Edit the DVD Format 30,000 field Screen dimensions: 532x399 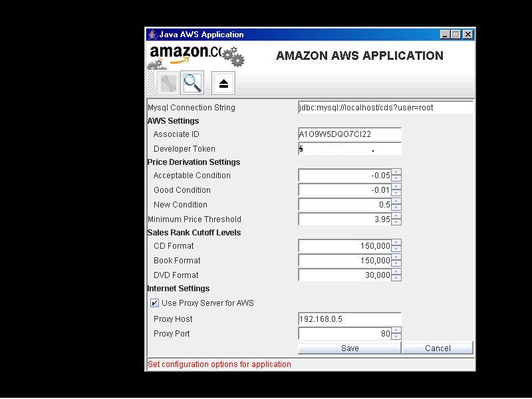(x=344, y=275)
